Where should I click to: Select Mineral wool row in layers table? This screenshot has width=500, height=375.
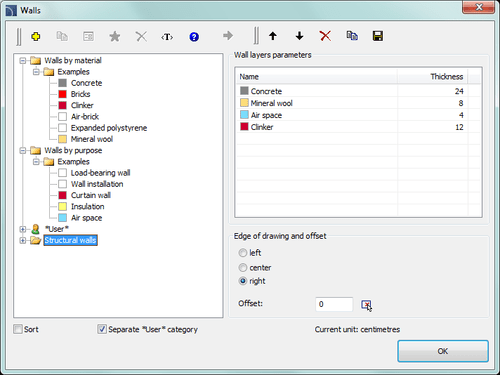tap(358, 103)
